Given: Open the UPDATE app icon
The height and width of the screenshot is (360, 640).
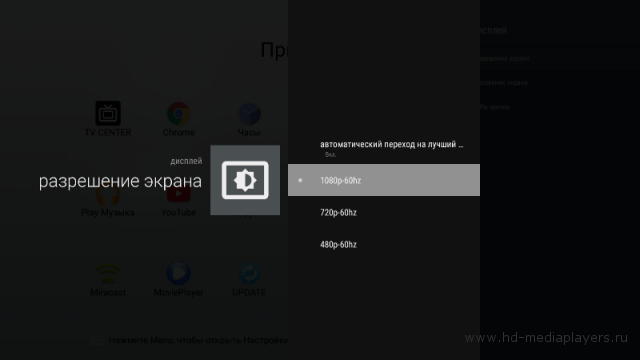Looking at the screenshot, I should [249, 273].
